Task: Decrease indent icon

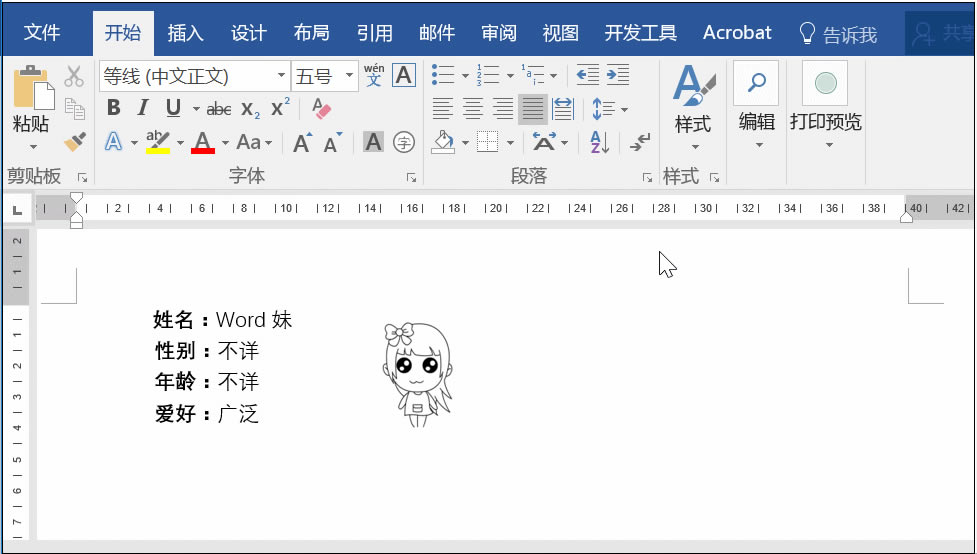Action: click(x=588, y=75)
